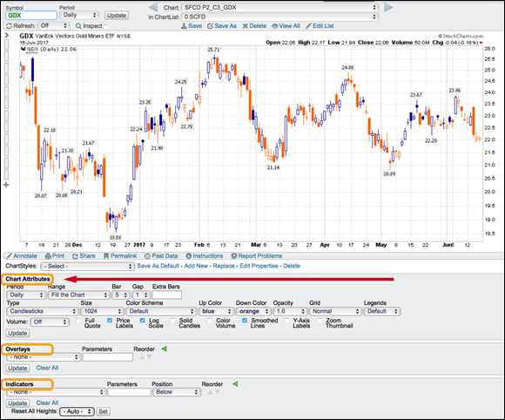Open the Down Color orange dropdown
The width and height of the screenshot is (505, 420).
click(253, 311)
